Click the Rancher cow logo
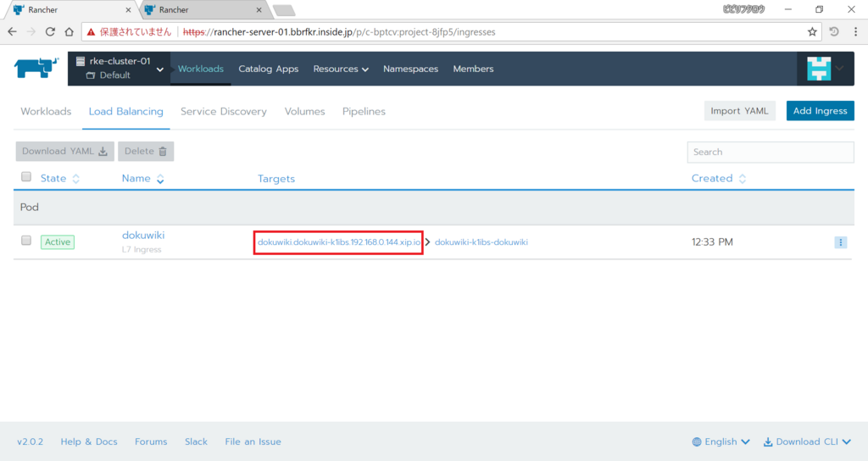Image resolution: width=868 pixels, height=461 pixels. [36, 68]
